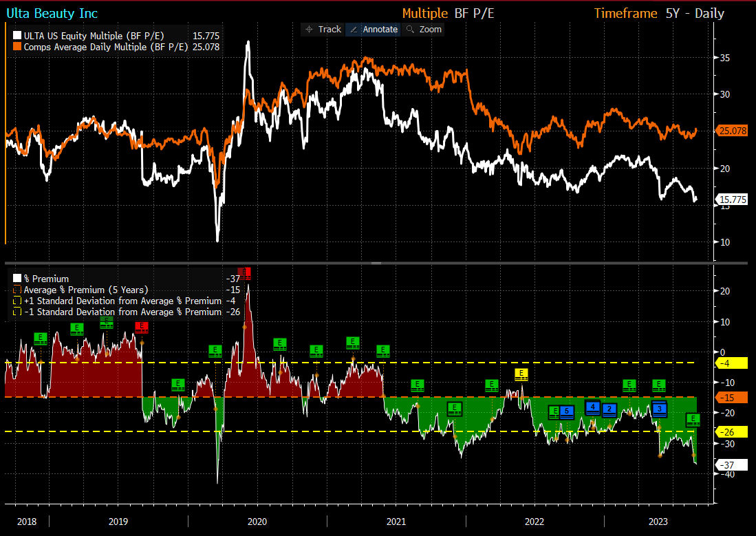
Task: Select the Comps Average Daily Multiple legend label
Action: click(x=106, y=47)
